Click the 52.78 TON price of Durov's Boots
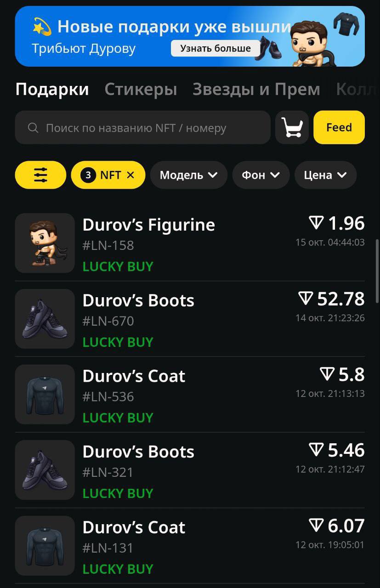 click(x=331, y=299)
